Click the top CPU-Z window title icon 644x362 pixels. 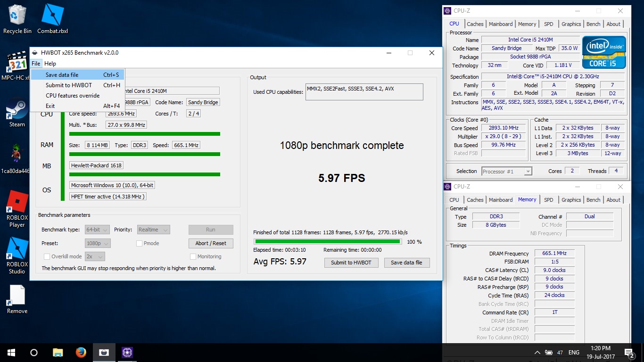(x=448, y=11)
